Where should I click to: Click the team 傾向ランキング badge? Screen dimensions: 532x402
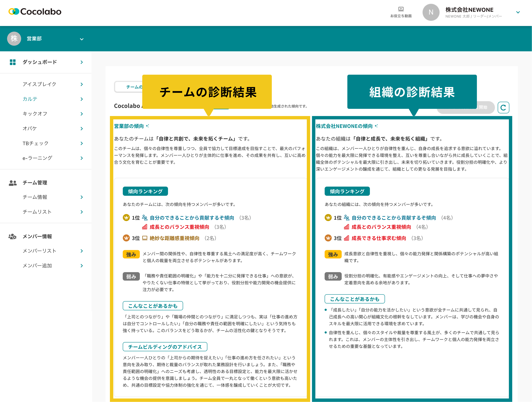click(145, 191)
